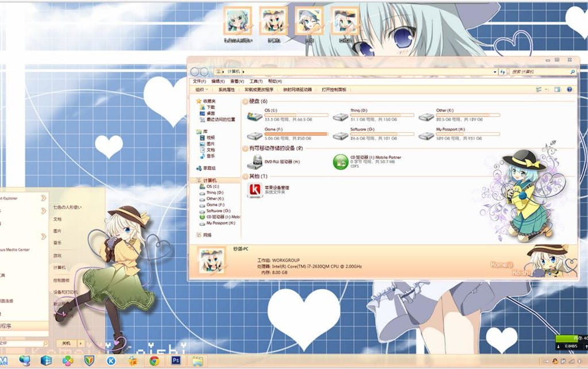Open Photoshop from the taskbar
The width and height of the screenshot is (588, 369).
click(175, 361)
